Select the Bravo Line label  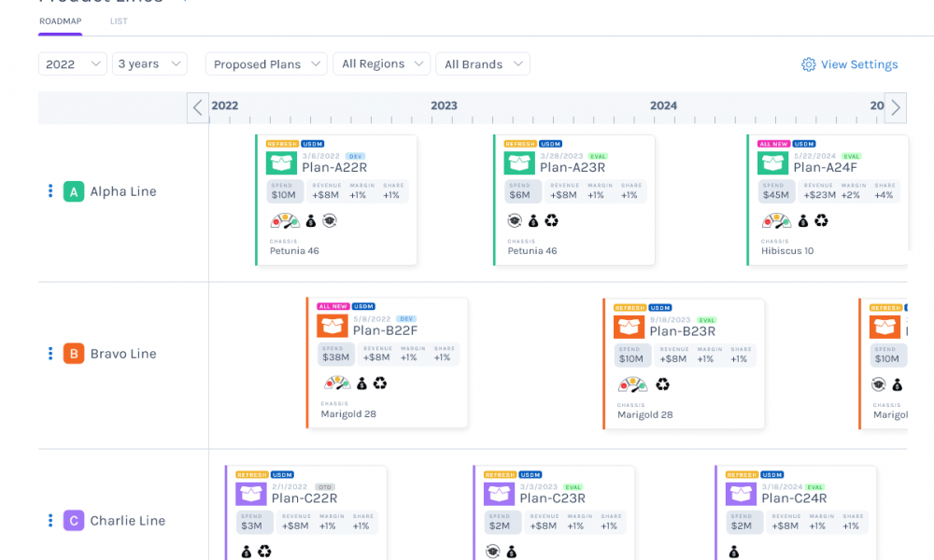click(x=123, y=354)
